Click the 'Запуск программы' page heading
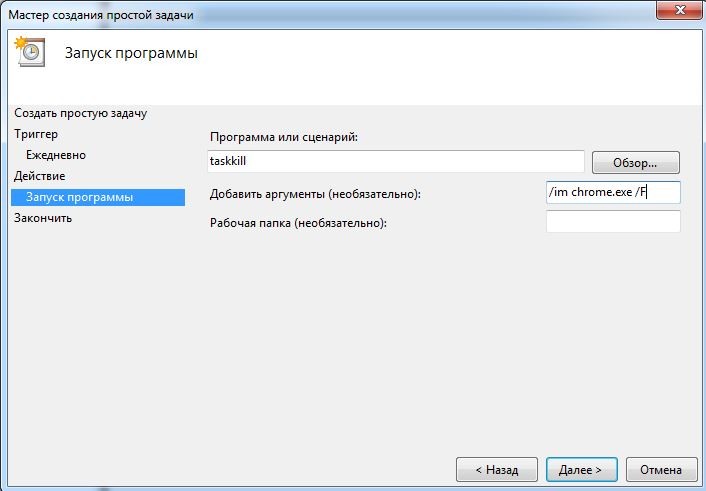Viewport: 706px width, 491px height. (x=131, y=53)
